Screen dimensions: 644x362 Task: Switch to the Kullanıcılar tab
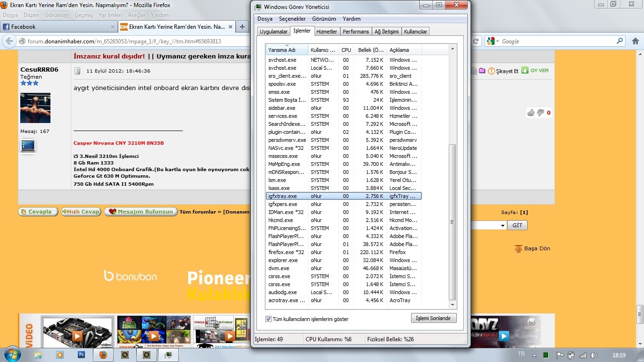[415, 32]
